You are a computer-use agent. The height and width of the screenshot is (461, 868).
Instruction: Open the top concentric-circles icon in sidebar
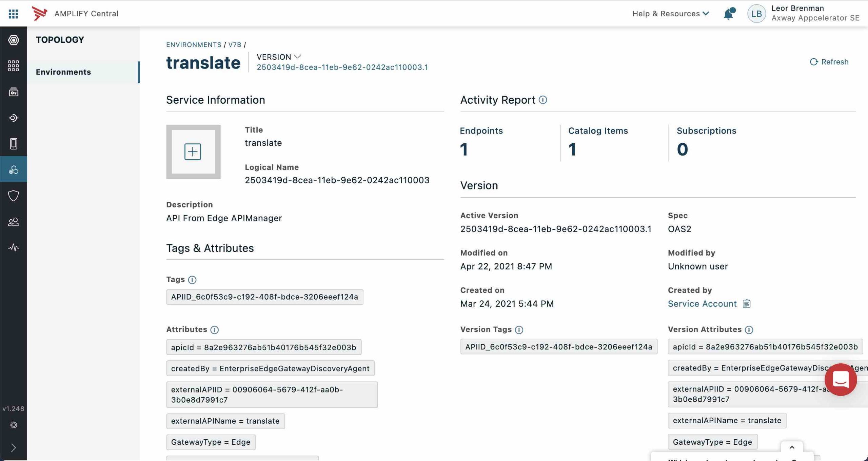pos(14,40)
